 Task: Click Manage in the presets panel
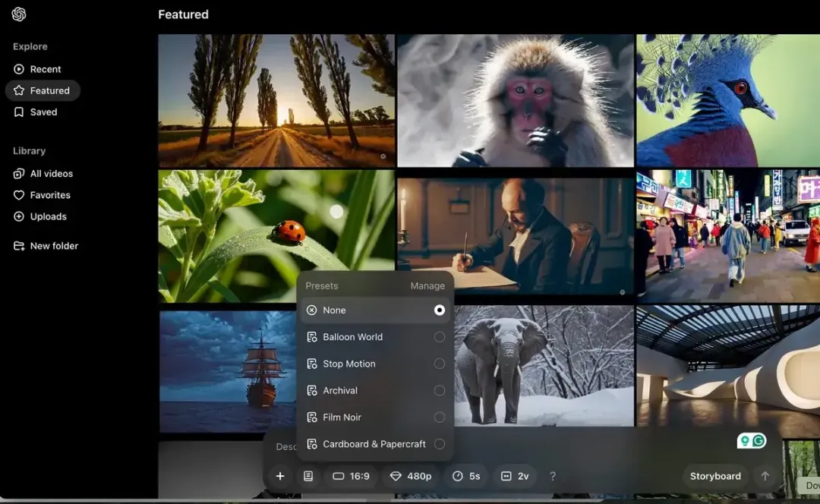click(427, 286)
